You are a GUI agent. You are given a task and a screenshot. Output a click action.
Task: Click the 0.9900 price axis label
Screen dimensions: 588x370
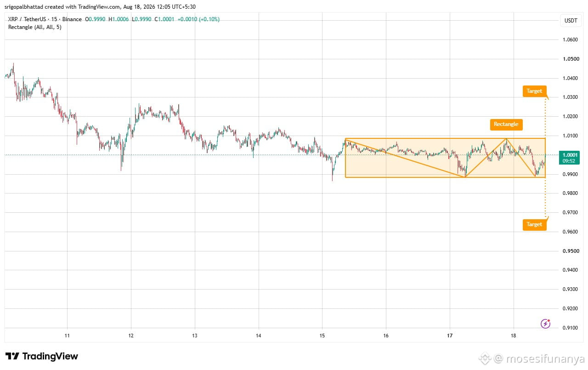(x=570, y=174)
